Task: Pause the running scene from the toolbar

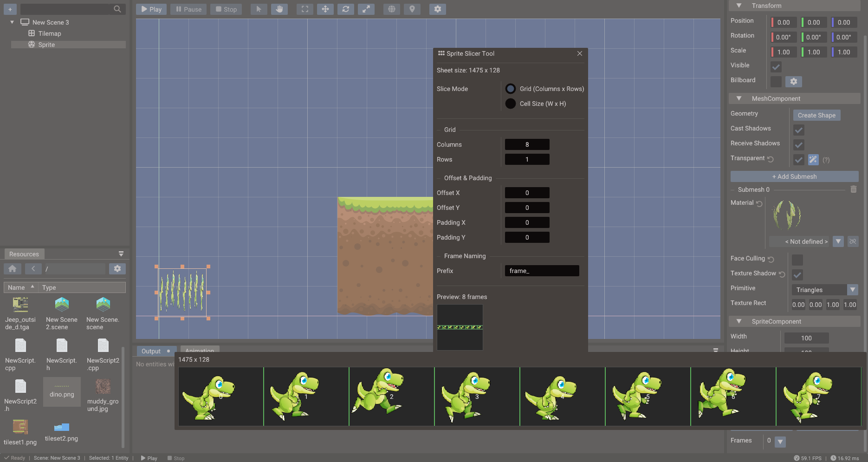Action: [x=188, y=9]
